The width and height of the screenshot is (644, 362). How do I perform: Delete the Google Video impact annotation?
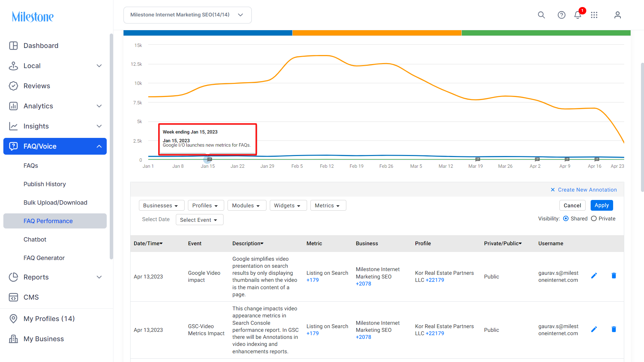(x=614, y=276)
